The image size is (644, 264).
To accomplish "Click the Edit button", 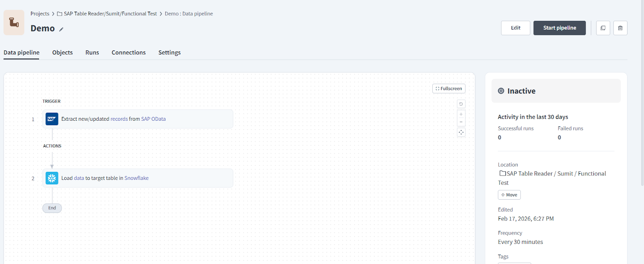I will click(x=516, y=28).
